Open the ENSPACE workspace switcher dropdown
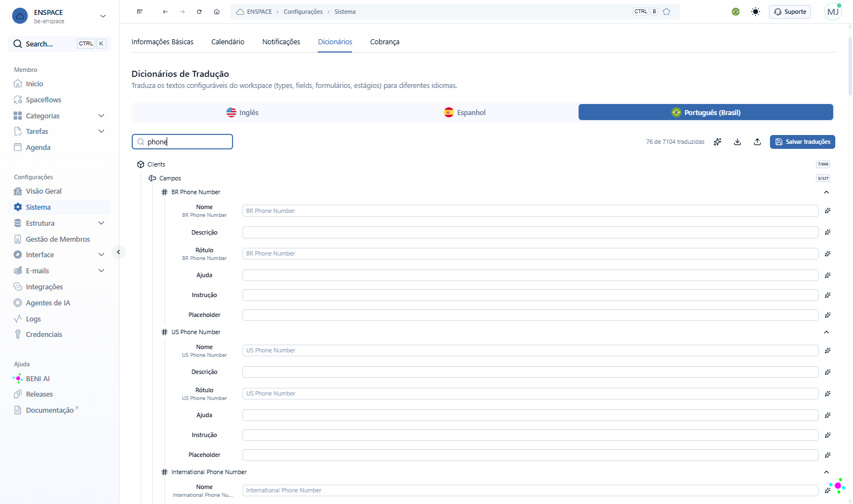853x504 pixels. pos(59,16)
